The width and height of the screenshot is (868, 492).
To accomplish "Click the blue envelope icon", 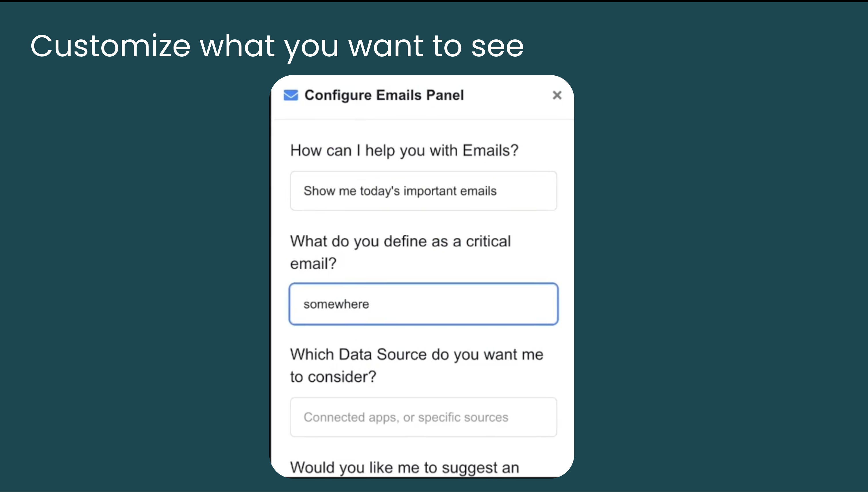I will click(291, 95).
